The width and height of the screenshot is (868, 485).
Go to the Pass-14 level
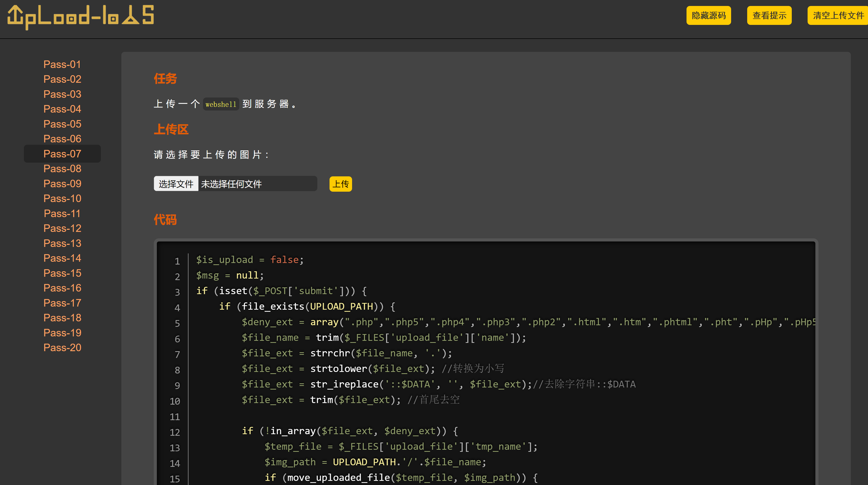click(62, 258)
